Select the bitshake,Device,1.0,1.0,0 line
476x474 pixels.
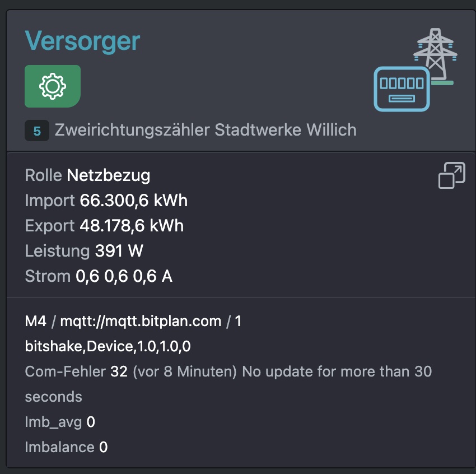point(108,346)
